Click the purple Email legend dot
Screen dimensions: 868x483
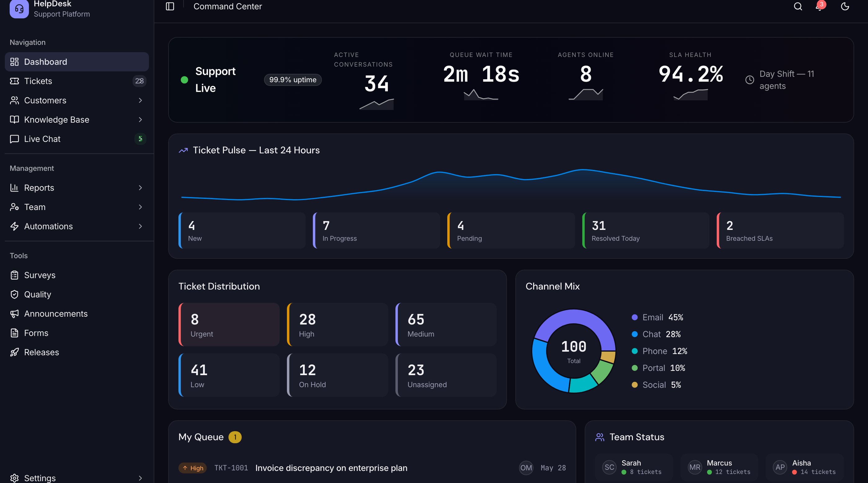coord(635,317)
